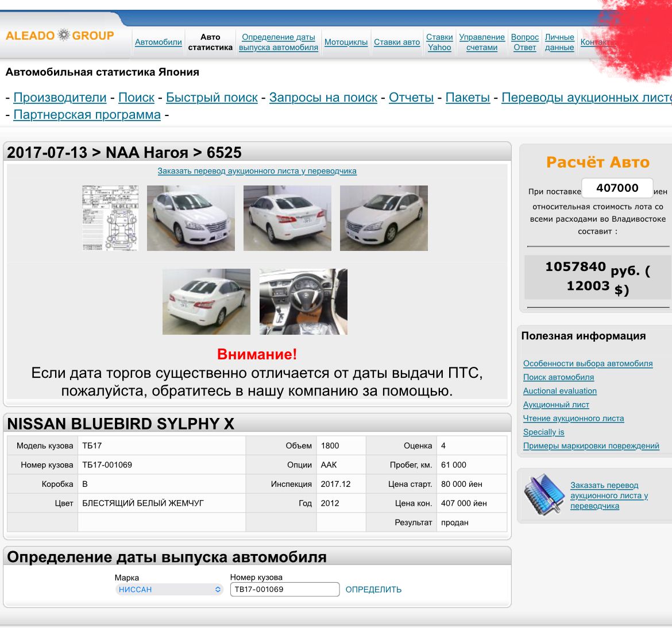Open the rear view car photo with red taillights
This screenshot has width=672, height=631.
pyautogui.click(x=287, y=218)
